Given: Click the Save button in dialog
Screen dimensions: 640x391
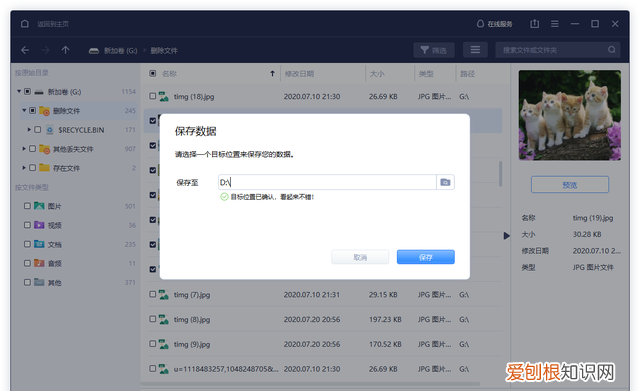Looking at the screenshot, I should (426, 257).
